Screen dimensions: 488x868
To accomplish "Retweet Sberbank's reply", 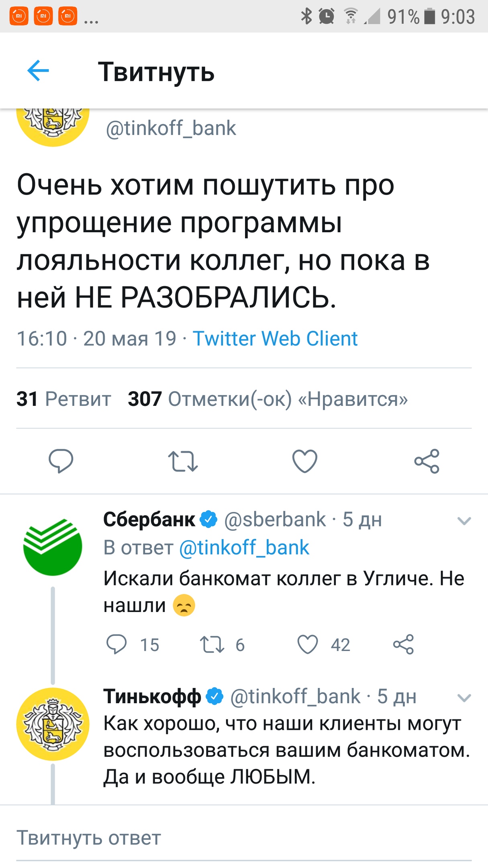I will [212, 645].
